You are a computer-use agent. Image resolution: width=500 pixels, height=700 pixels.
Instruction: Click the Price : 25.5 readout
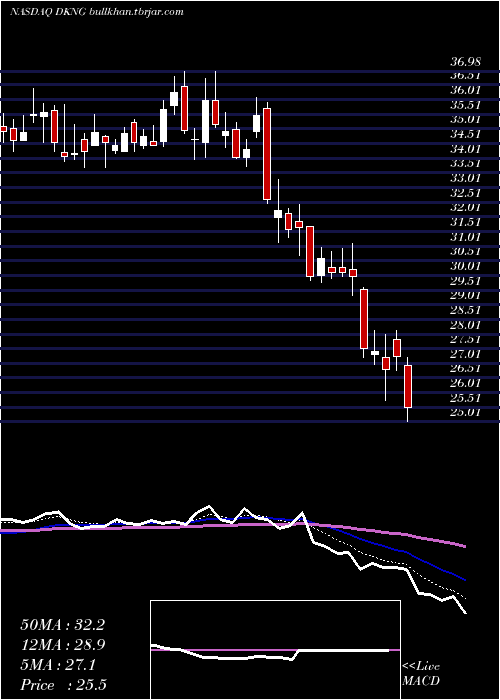pos(63,685)
